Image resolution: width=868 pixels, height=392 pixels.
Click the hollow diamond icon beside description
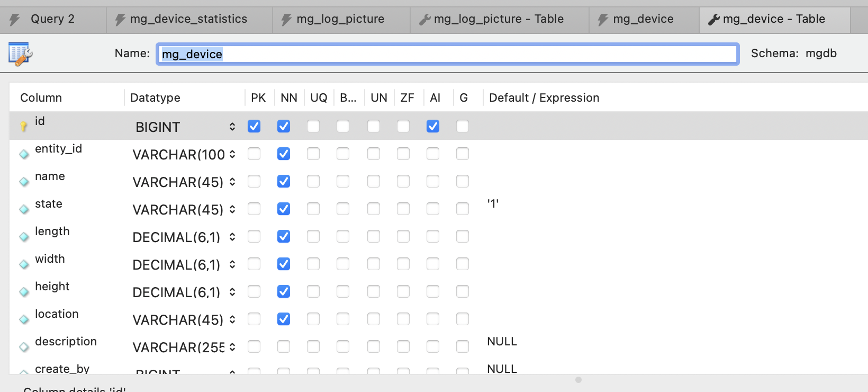pyautogui.click(x=24, y=347)
